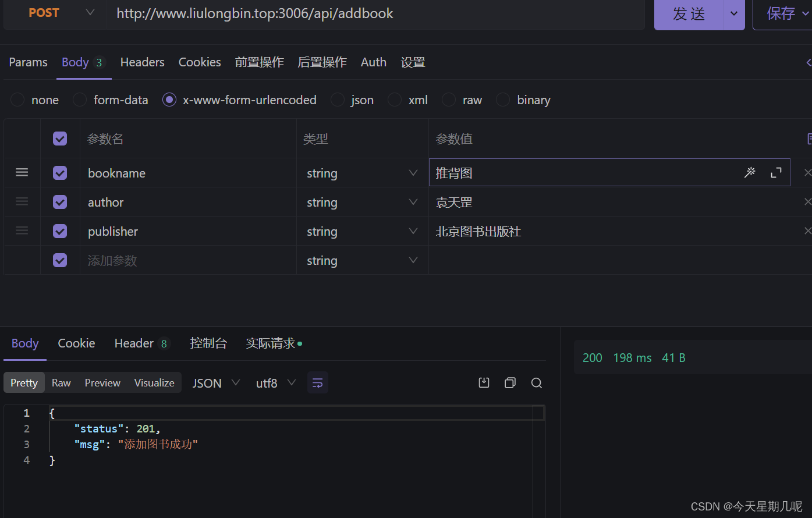This screenshot has width=812, height=518.
Task: Select the form-data body type
Action: coord(80,100)
